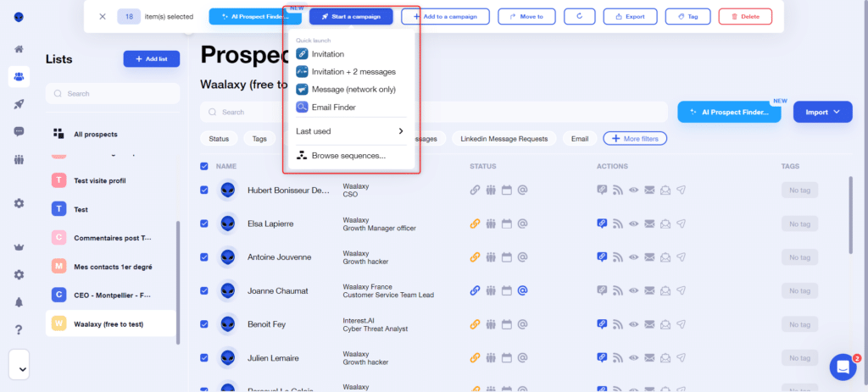Click the Tag button in top bar
This screenshot has height=392, width=868.
coord(688,17)
